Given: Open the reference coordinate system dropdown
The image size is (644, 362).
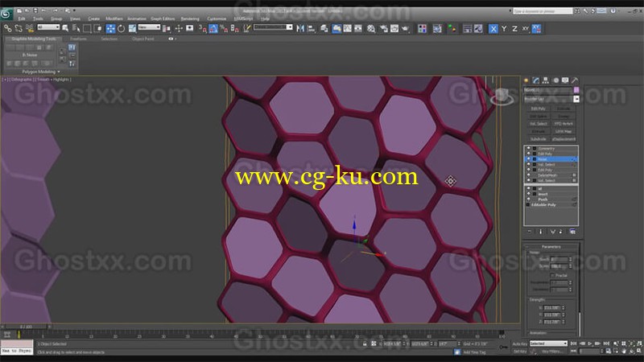Looking at the screenshot, I should [x=149, y=27].
